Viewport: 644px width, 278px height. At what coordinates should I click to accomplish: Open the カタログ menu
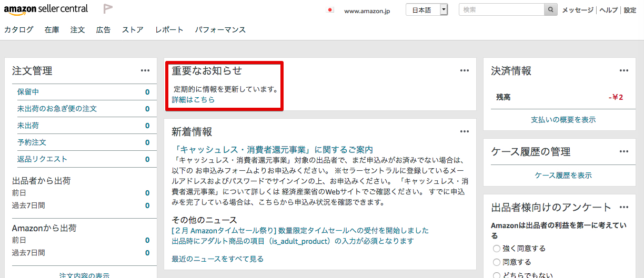click(18, 30)
